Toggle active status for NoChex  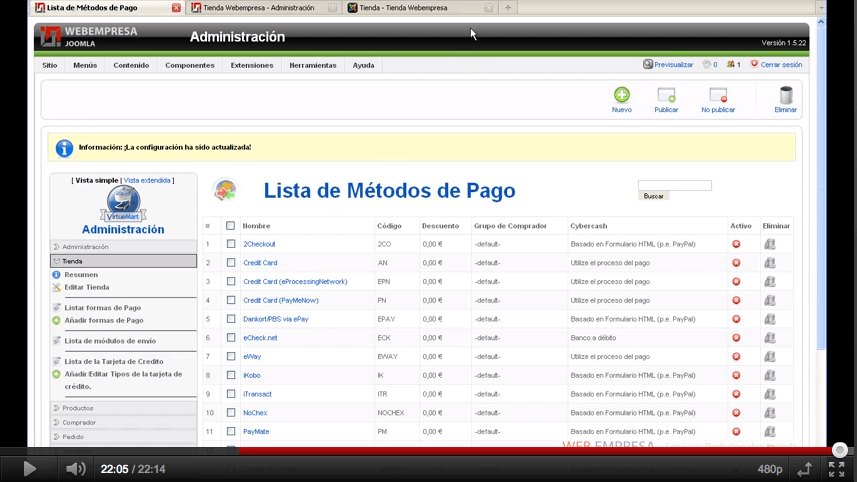click(x=736, y=413)
